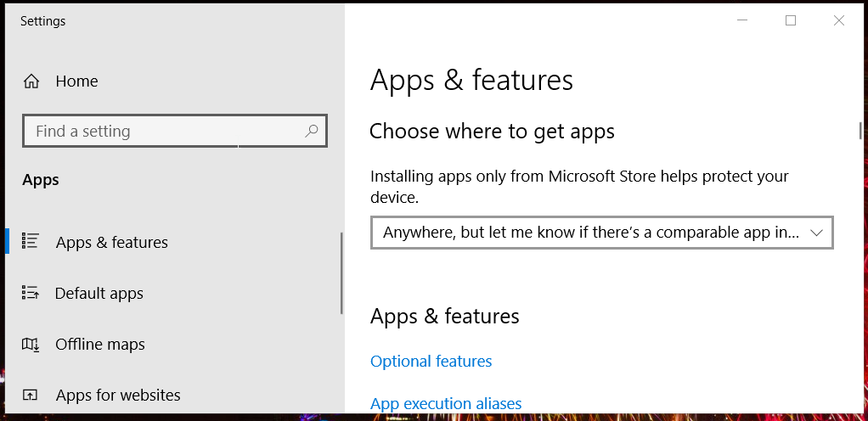
Task: Click the sidebar vertical scrollbar
Action: (x=341, y=273)
